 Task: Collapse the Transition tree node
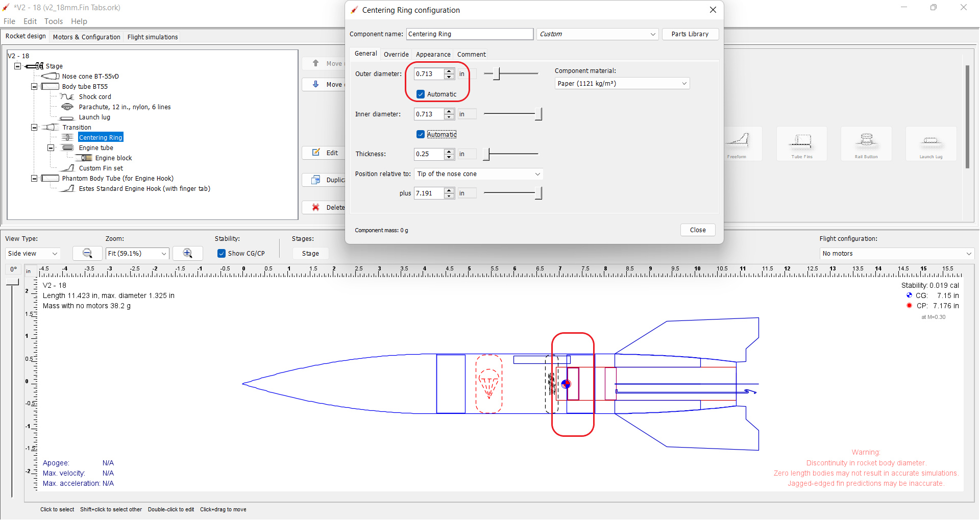(34, 127)
